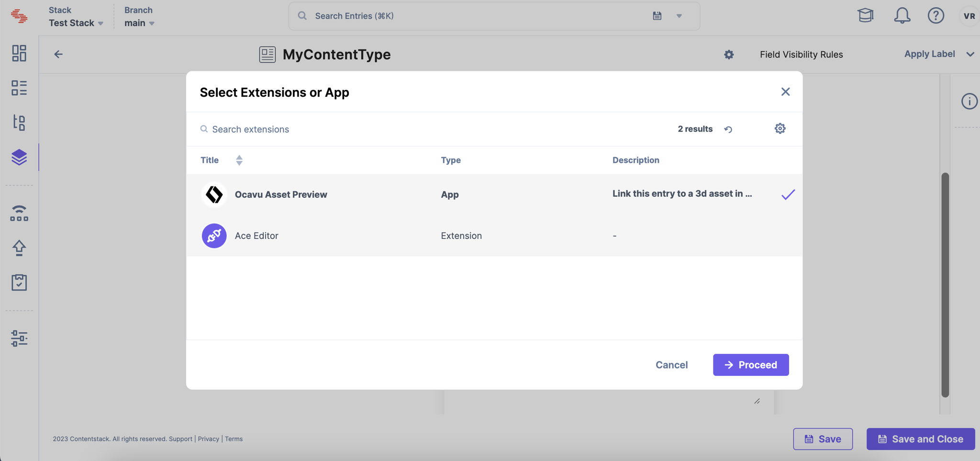Click the Type column header
The width and height of the screenshot is (980, 461).
[451, 160]
